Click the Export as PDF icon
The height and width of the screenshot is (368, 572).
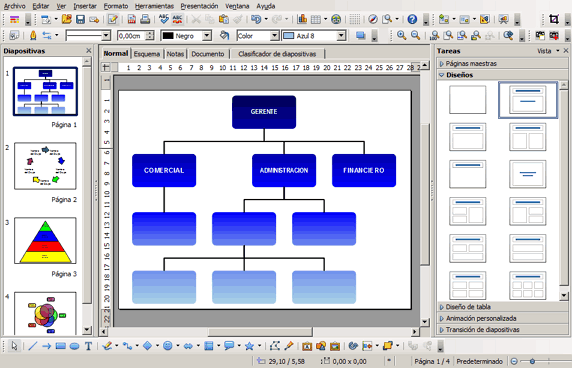point(132,19)
